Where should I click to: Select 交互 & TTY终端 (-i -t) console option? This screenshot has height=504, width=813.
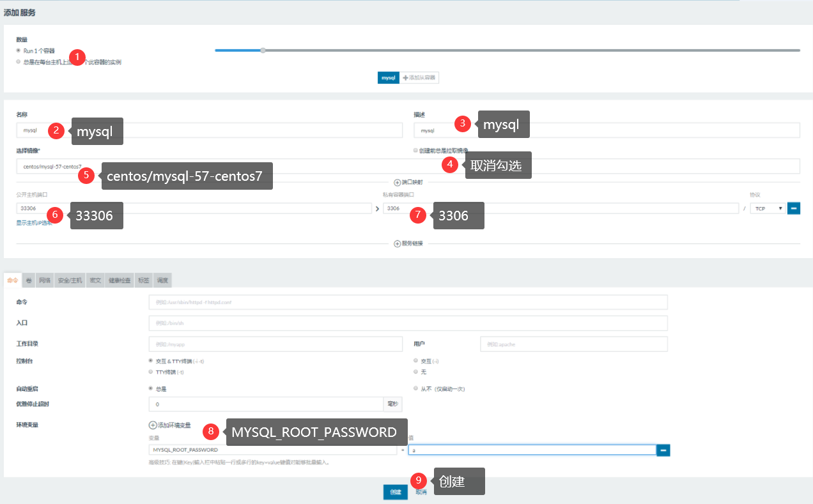[x=151, y=361]
